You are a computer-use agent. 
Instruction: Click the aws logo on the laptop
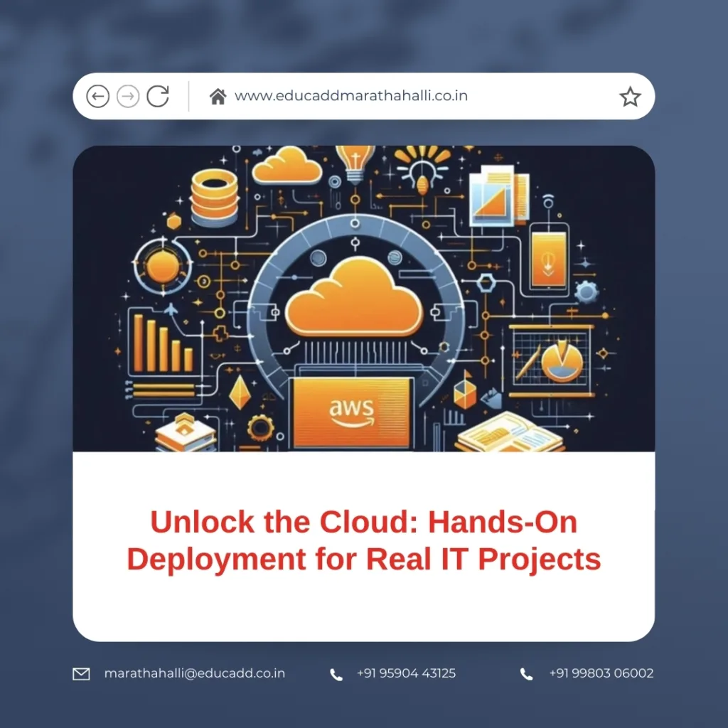pos(351,412)
